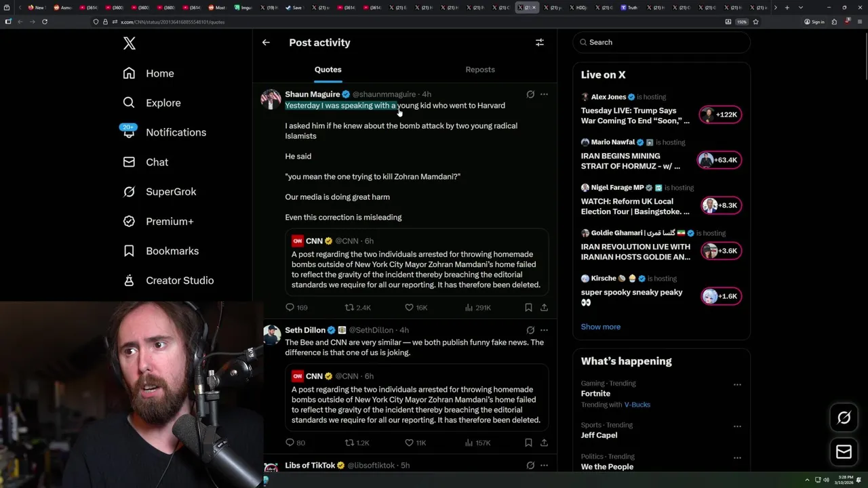Open Chat from the sidebar
The image size is (868, 488).
(x=145, y=162)
